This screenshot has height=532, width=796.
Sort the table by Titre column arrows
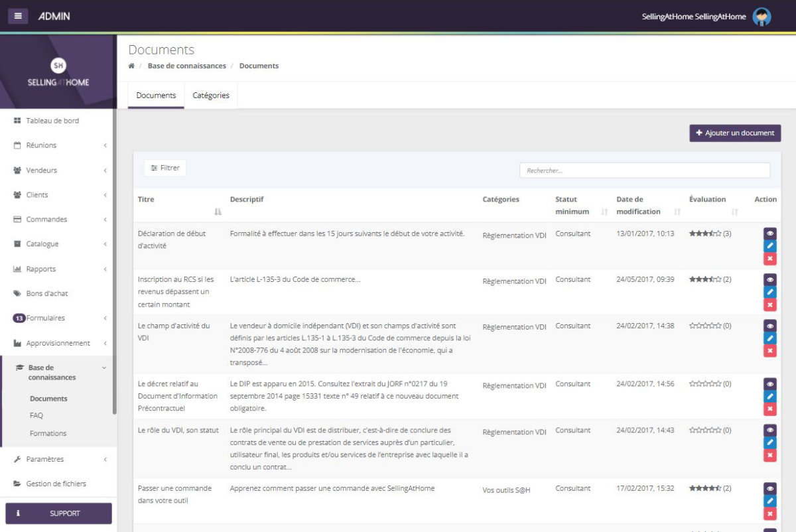pos(218,212)
